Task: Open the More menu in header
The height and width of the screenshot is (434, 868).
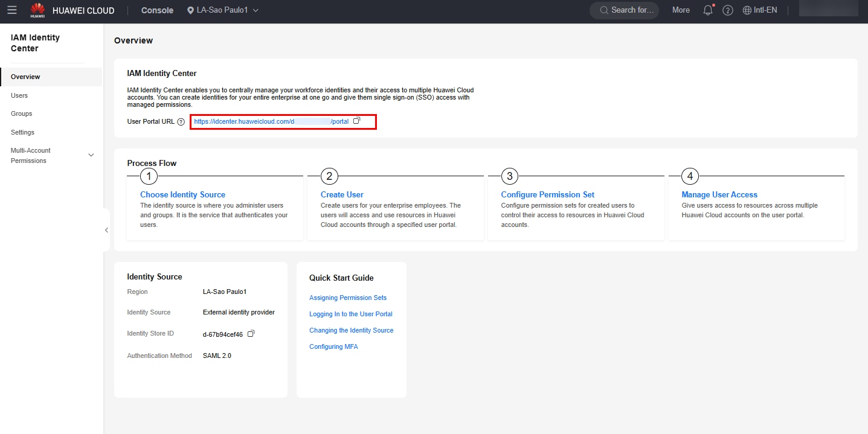Action: pyautogui.click(x=681, y=10)
